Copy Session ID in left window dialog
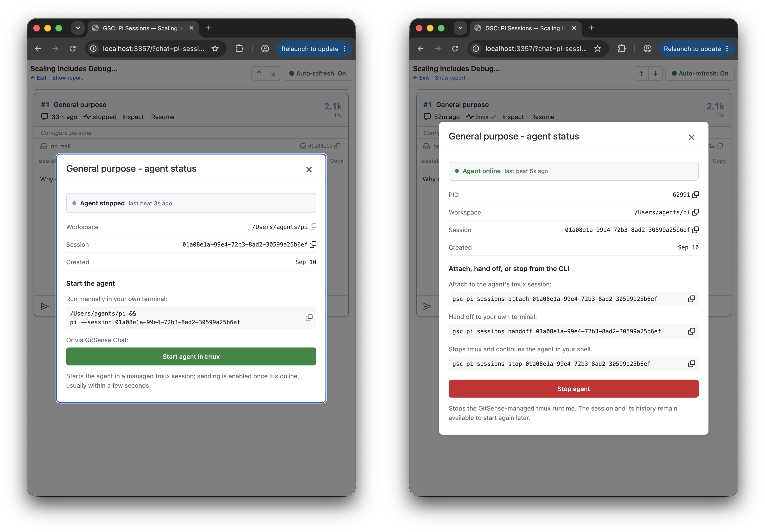The height and width of the screenshot is (532, 765). (313, 245)
